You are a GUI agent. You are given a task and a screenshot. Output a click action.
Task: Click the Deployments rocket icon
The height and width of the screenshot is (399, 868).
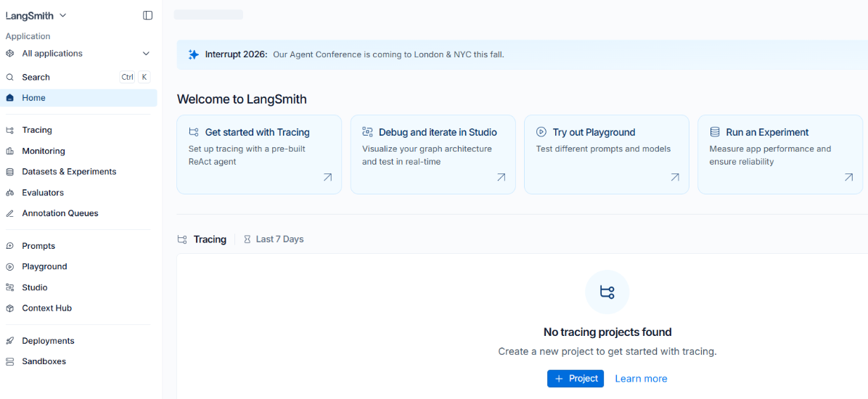point(10,341)
